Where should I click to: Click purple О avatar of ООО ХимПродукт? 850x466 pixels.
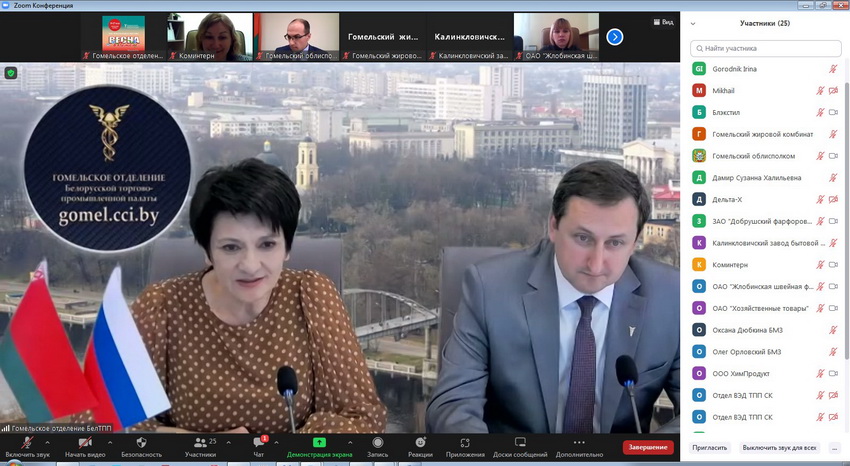[x=699, y=373]
